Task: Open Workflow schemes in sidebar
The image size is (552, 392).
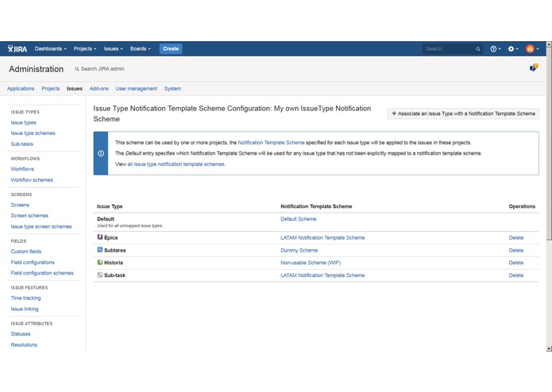Action: (x=32, y=179)
